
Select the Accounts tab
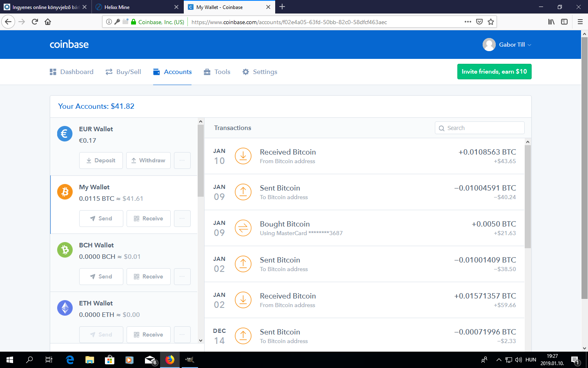(x=172, y=72)
